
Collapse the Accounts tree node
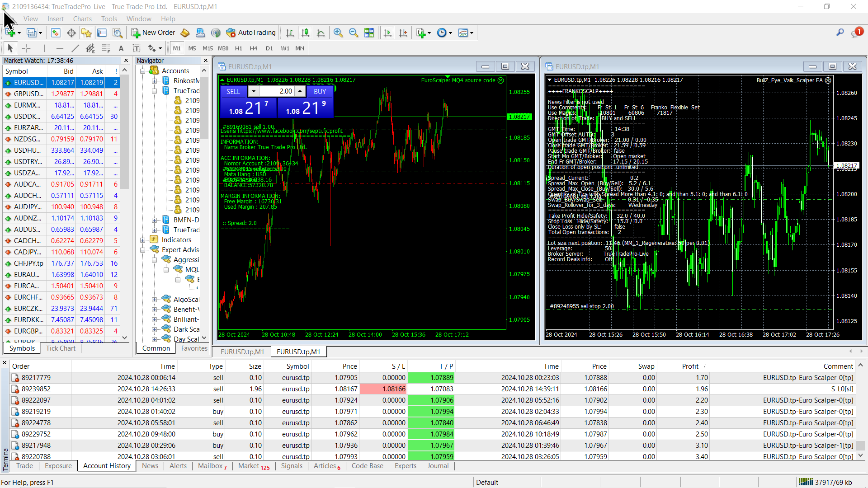(143, 71)
